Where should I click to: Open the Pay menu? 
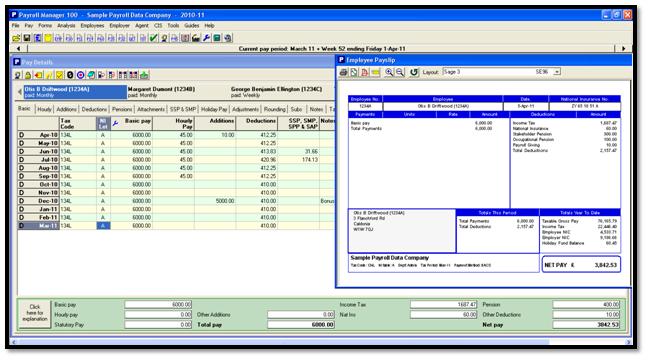coord(29,26)
